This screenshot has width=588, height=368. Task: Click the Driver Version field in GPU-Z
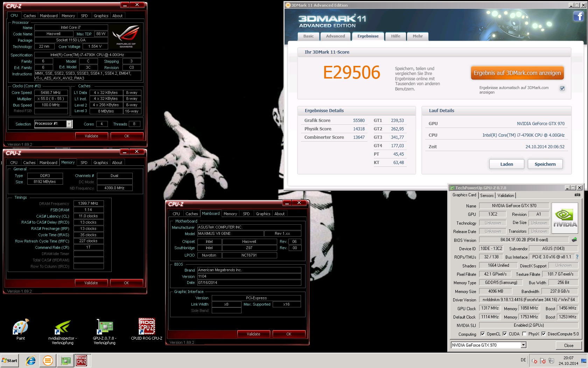(528, 300)
